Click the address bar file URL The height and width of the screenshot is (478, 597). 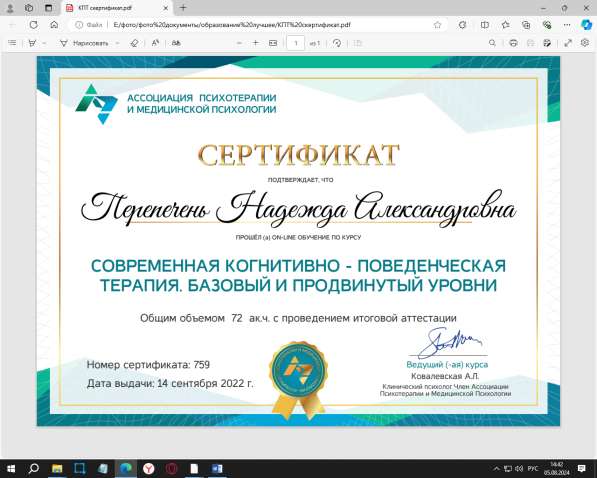coord(232,25)
